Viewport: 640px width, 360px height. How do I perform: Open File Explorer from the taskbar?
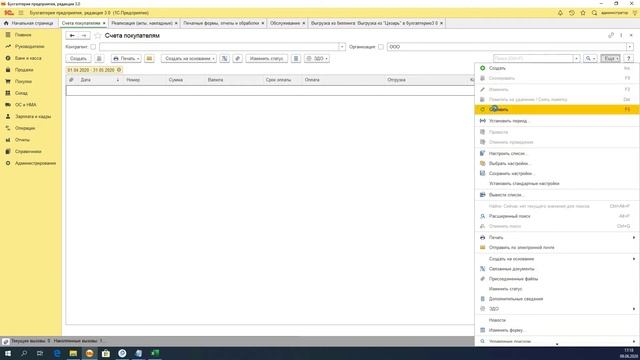pos(73,353)
